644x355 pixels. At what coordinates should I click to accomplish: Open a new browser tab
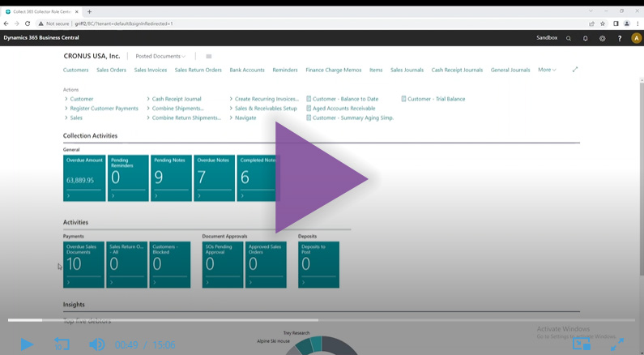click(x=90, y=11)
